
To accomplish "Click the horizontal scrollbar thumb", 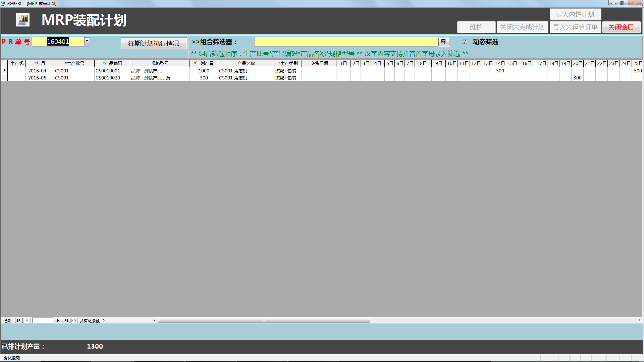I will [264, 320].
